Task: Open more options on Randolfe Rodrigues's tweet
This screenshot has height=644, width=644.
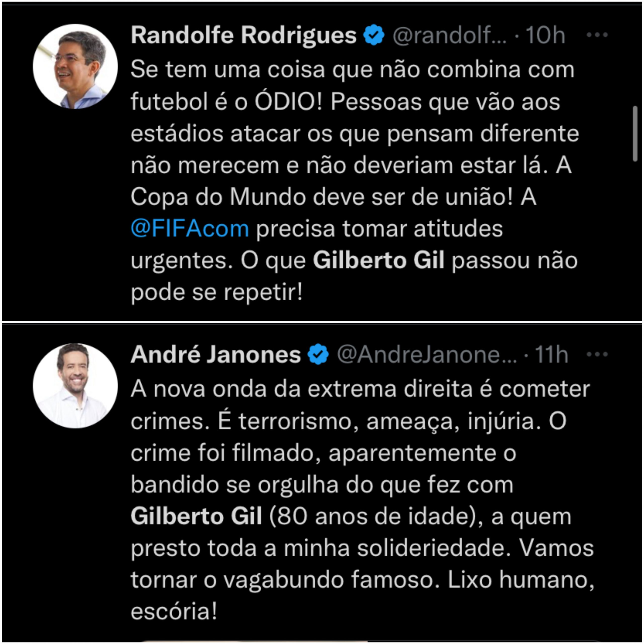Action: pos(597,35)
